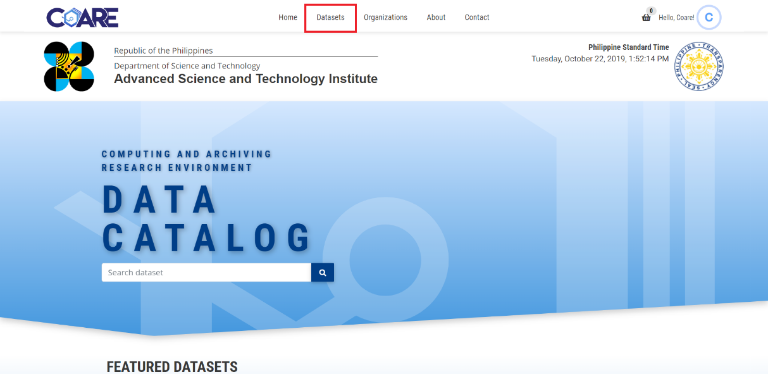Click the user avatar circle with letter C
Viewport: 768px width, 374px height.
[709, 18]
